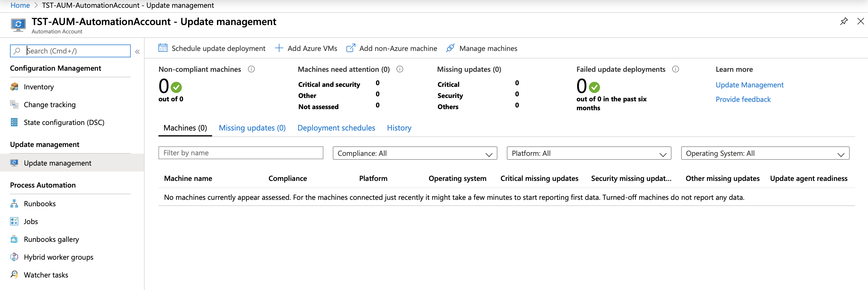868x290 pixels.
Task: Click Schedule update deployment button
Action: tap(212, 48)
